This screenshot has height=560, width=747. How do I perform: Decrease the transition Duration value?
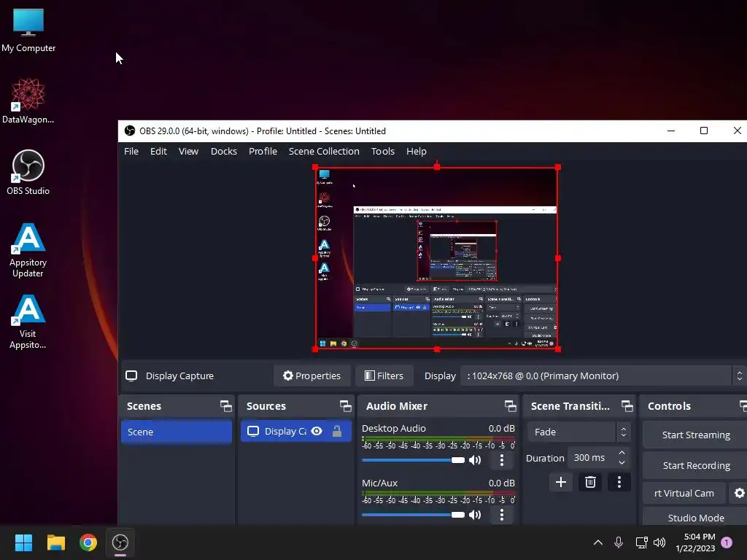click(x=622, y=462)
